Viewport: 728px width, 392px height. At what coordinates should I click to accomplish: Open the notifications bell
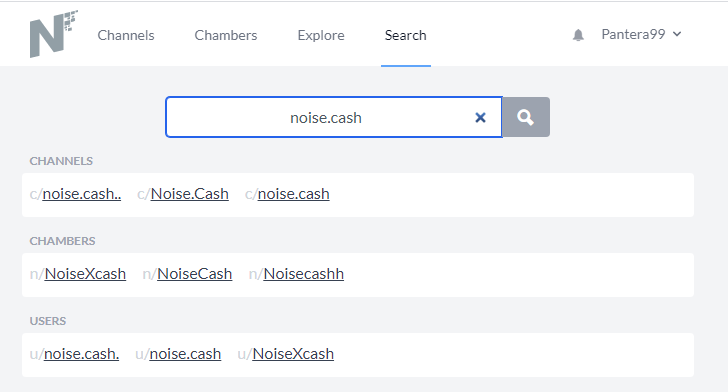(x=578, y=35)
